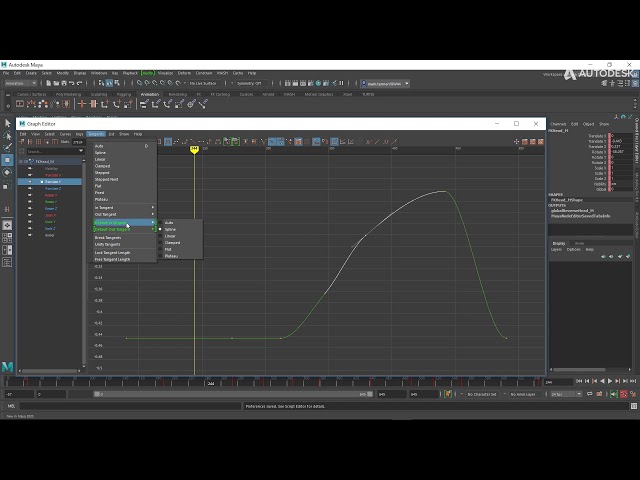Screen dimensions: 640x480
Task: Select Plateau radio for Default In Tangent
Action: [160, 256]
